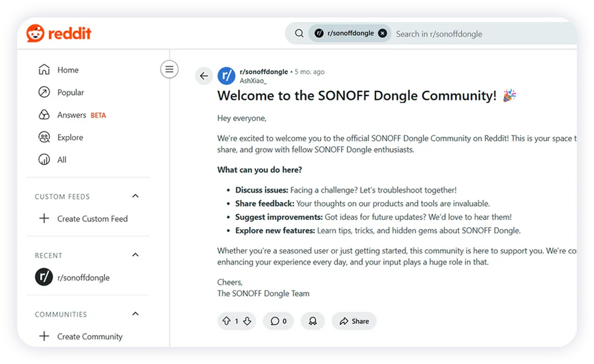The height and width of the screenshot is (364, 594).
Task: Click Create Custom Feed
Action: tap(91, 219)
